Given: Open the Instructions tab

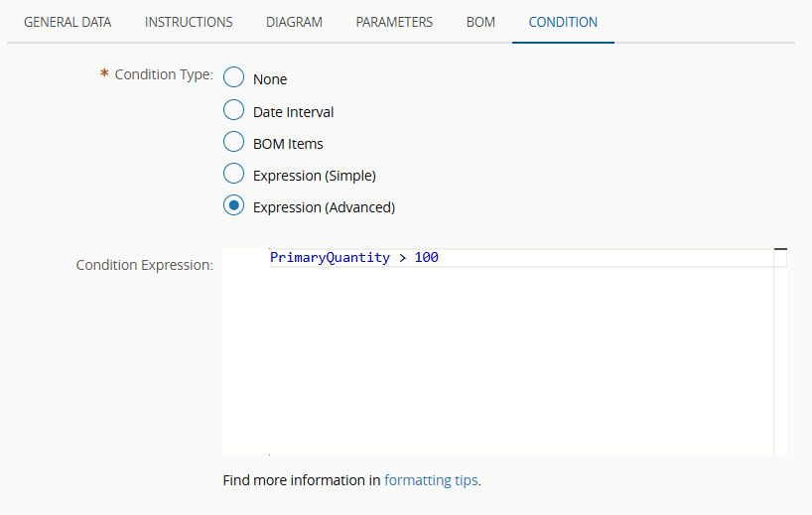Looking at the screenshot, I should tap(189, 22).
